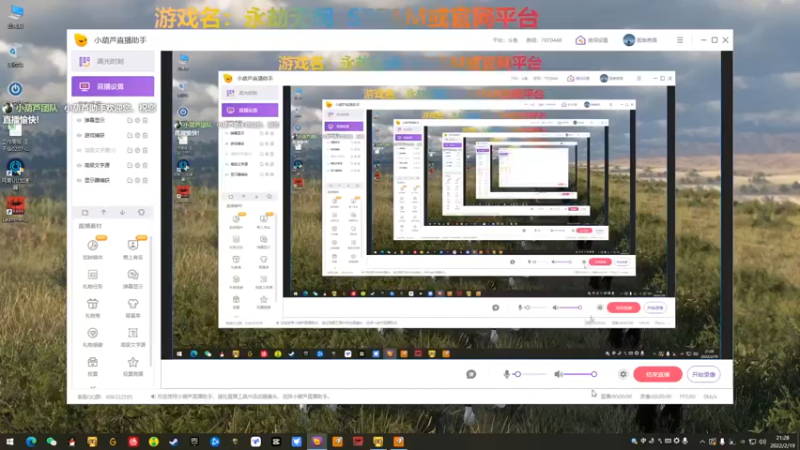Open the gear settings beside 结束直播
Viewport: 800px width, 450px height.
(623, 374)
